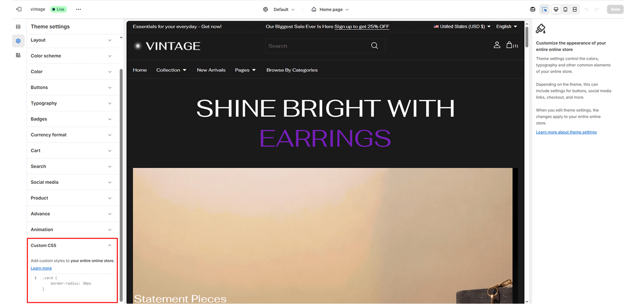644x304 pixels.
Task: Open Learn more link under Custom CSS
Action: tap(41, 268)
